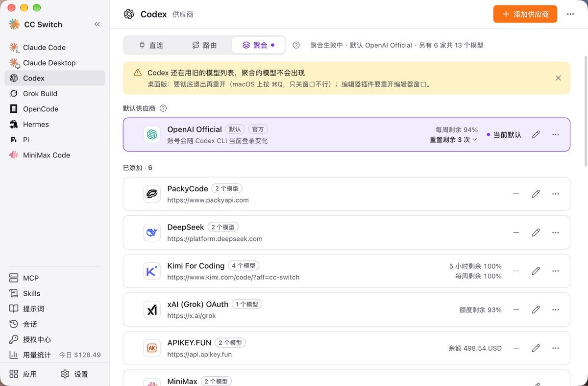Open Claude Desktop in the sidebar
This screenshot has width=588, height=386.
click(55, 63)
